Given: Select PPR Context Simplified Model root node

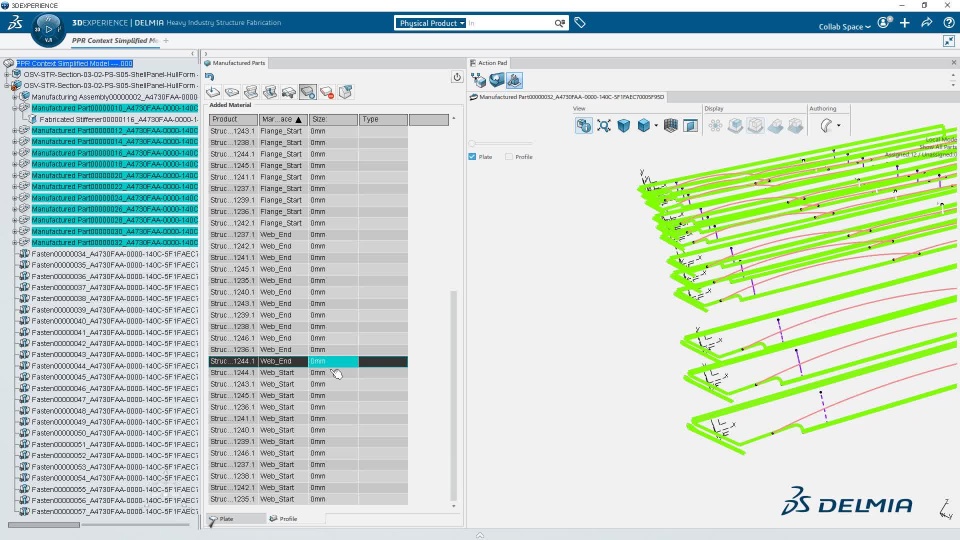Looking at the screenshot, I should point(74,63).
